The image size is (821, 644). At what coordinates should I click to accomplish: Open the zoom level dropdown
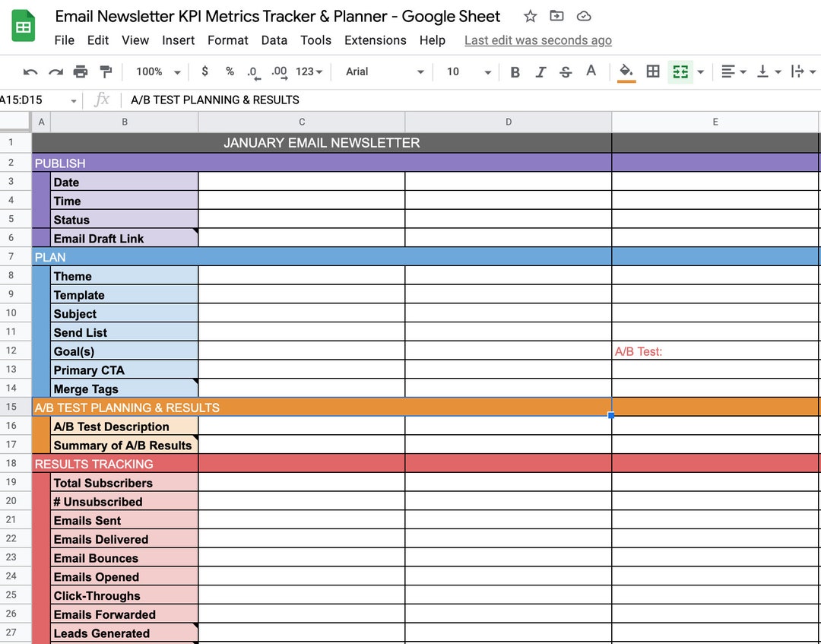pyautogui.click(x=156, y=71)
